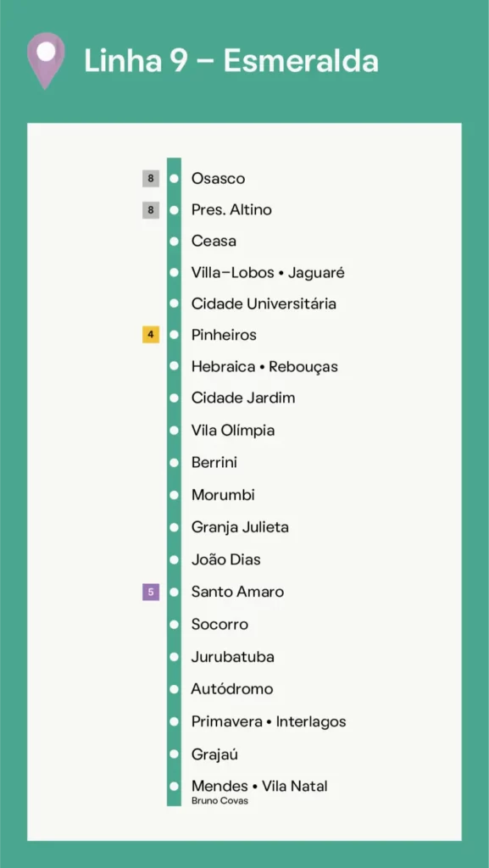Select the Villa-Lobos • Jaguaré station
Image resolution: width=489 pixels, height=868 pixels.
click(x=268, y=273)
